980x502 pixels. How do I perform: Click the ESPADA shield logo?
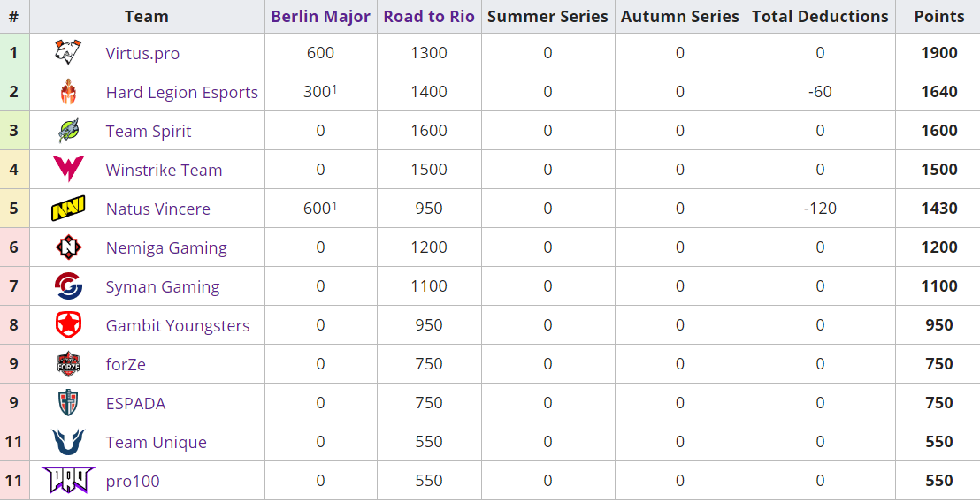click(x=68, y=403)
